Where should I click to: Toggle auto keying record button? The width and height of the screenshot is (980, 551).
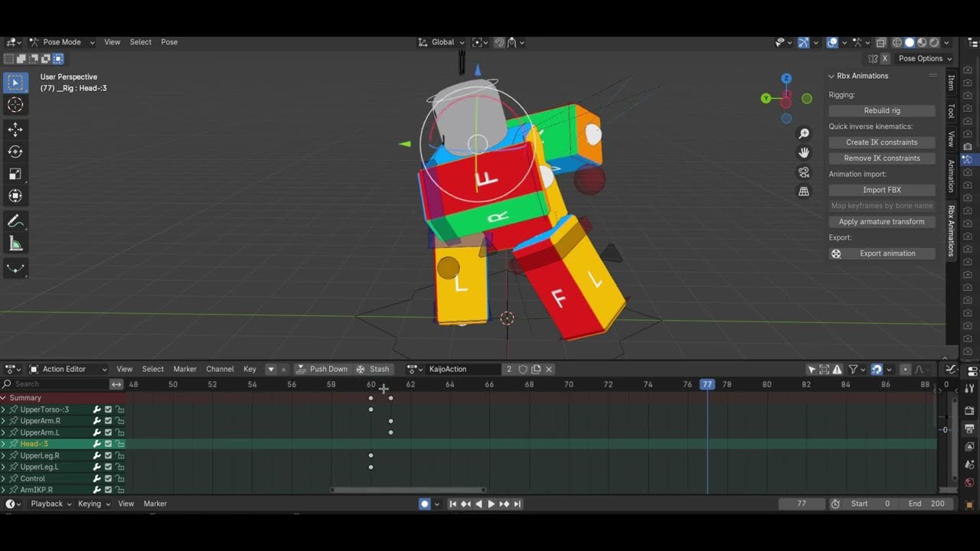425,504
